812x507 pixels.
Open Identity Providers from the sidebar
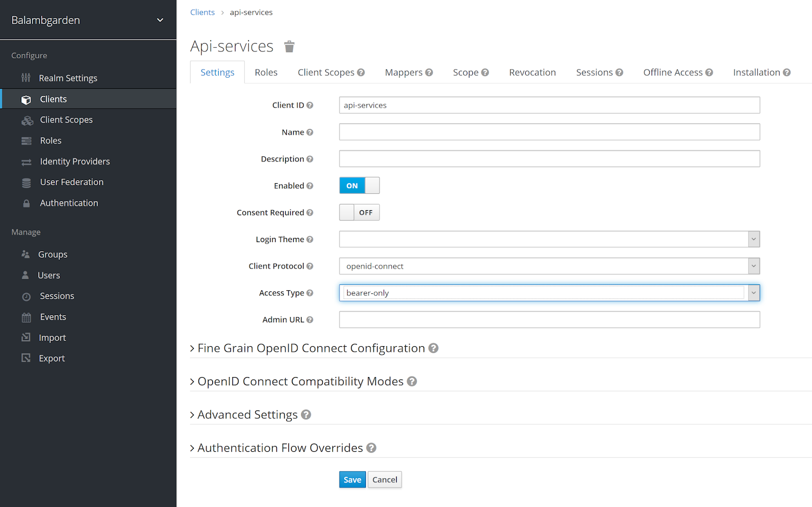coord(75,161)
